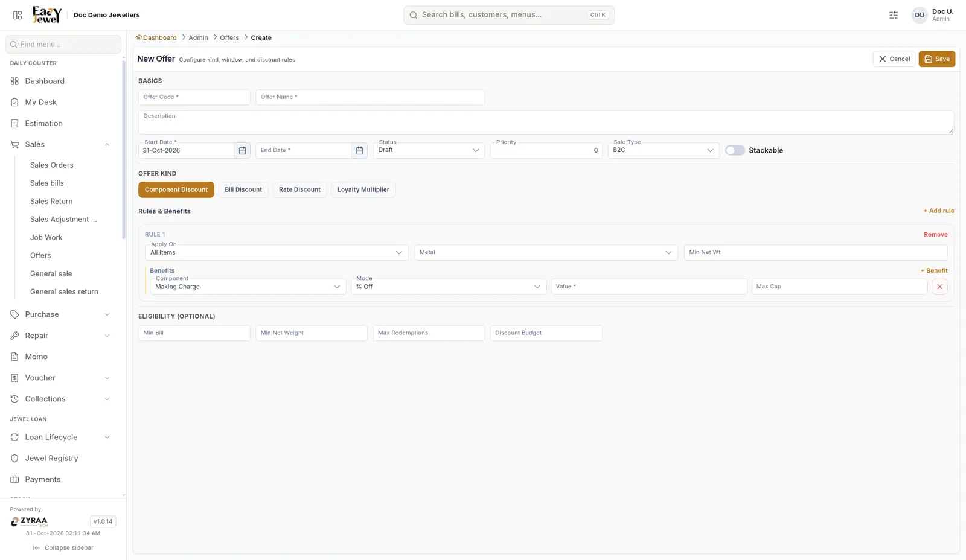Delete the Making Charge benefit row
Image resolution: width=966 pixels, height=560 pixels.
[939, 287]
